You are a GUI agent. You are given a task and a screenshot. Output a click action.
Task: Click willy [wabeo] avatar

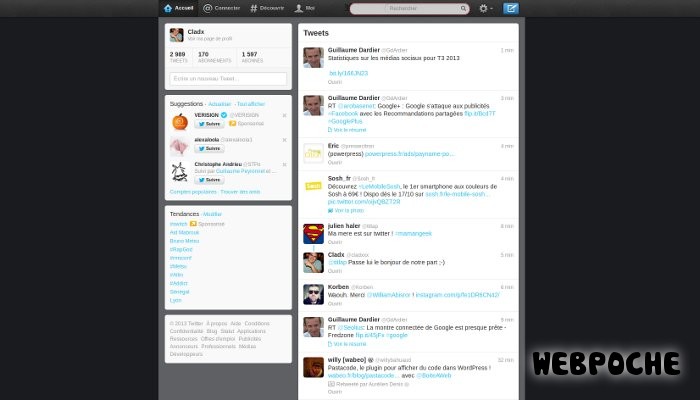313,367
